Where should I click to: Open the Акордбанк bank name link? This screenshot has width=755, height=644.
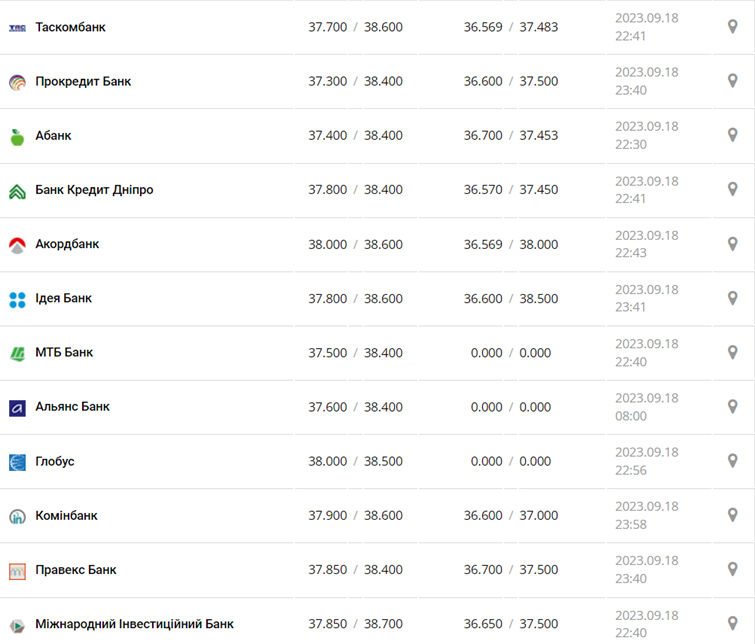[x=67, y=244]
